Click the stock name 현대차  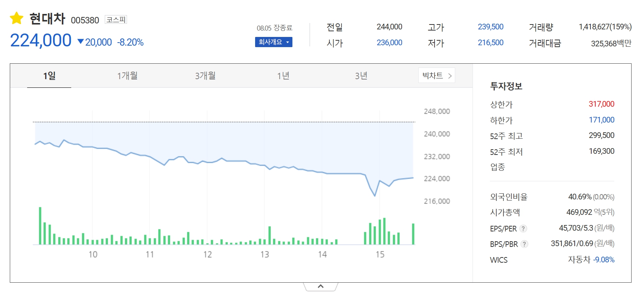point(47,18)
